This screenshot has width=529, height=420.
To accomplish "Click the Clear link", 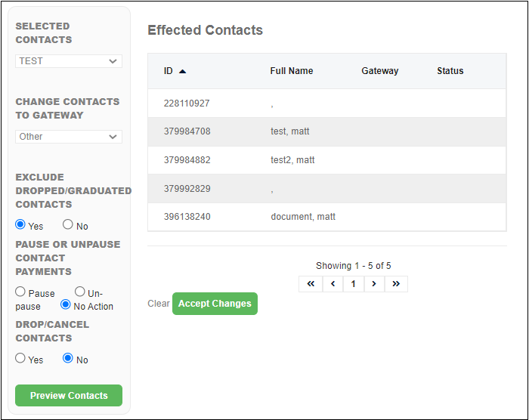I will (158, 304).
